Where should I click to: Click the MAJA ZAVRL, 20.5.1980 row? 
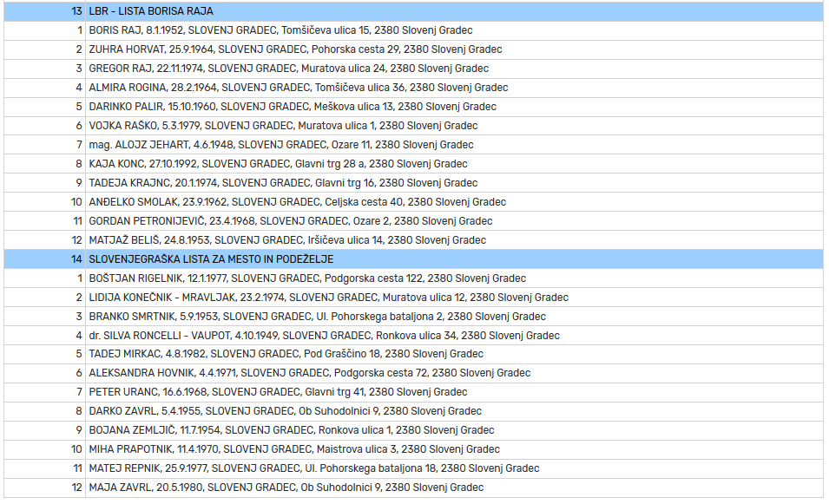coord(413,487)
